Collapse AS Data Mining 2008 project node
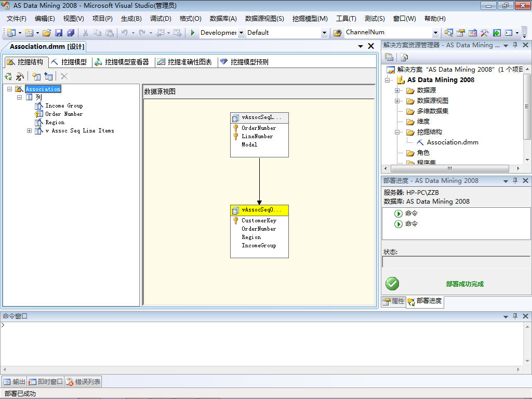 [387, 80]
